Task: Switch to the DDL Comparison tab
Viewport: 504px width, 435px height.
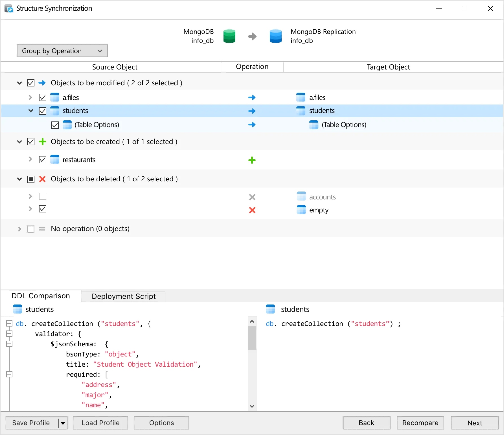Action: (41, 296)
